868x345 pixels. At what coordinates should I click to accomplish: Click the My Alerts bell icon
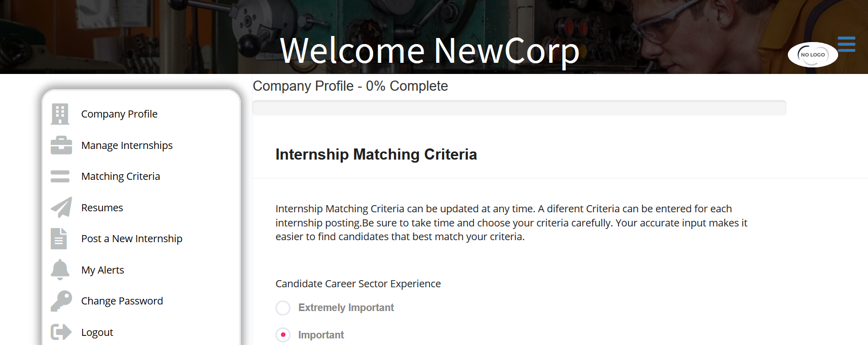[60, 270]
